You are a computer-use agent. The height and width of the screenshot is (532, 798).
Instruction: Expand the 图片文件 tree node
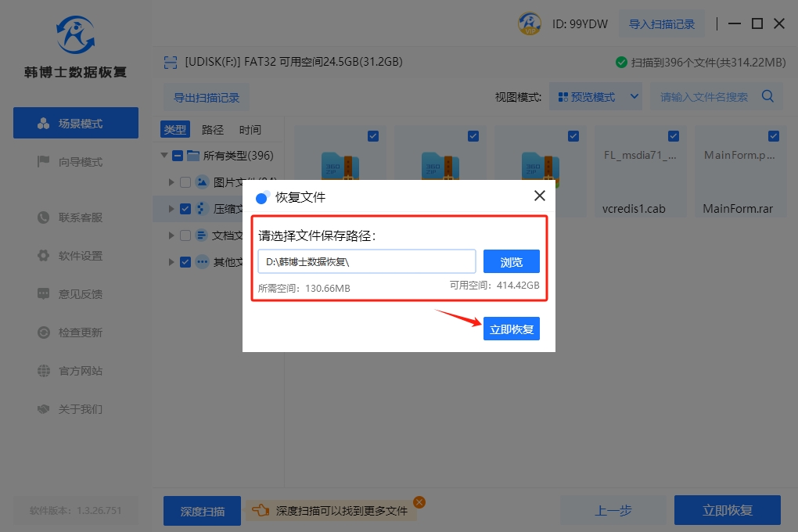click(x=171, y=182)
